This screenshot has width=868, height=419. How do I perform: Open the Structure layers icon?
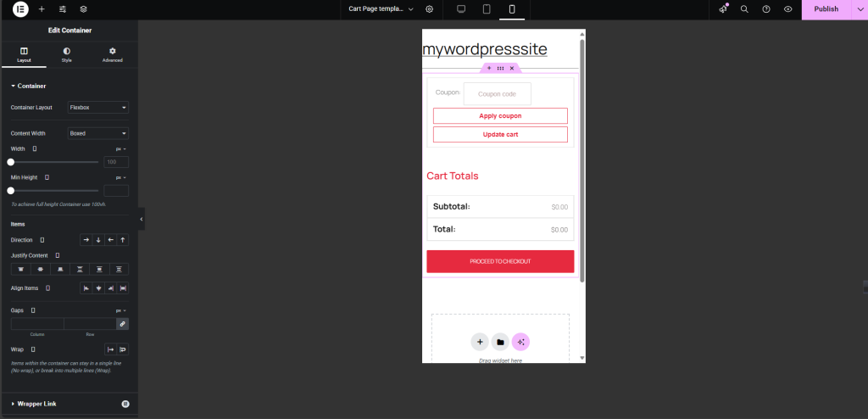pos(84,8)
